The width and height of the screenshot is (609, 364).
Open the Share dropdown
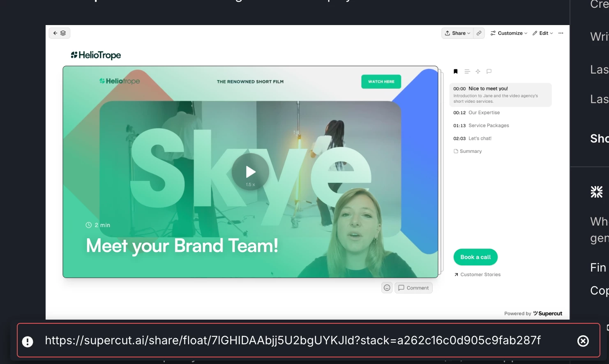pos(457,33)
